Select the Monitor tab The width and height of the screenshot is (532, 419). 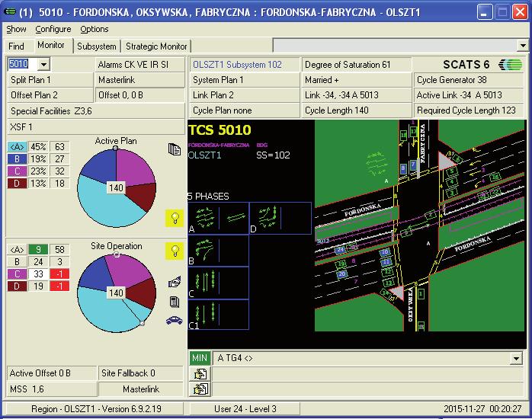tap(51, 45)
